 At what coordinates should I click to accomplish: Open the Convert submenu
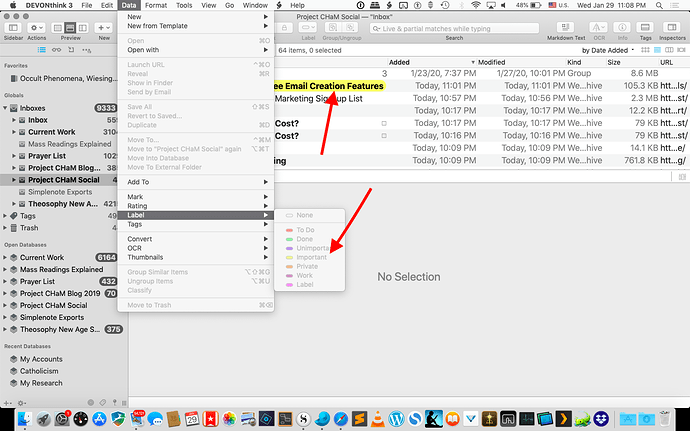(x=196, y=239)
